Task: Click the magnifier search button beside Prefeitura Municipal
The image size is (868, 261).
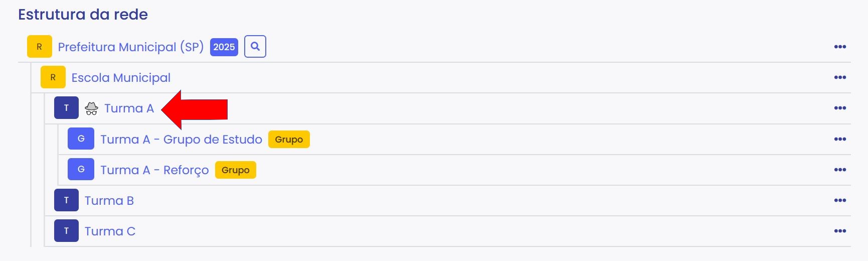Action: pyautogui.click(x=255, y=47)
